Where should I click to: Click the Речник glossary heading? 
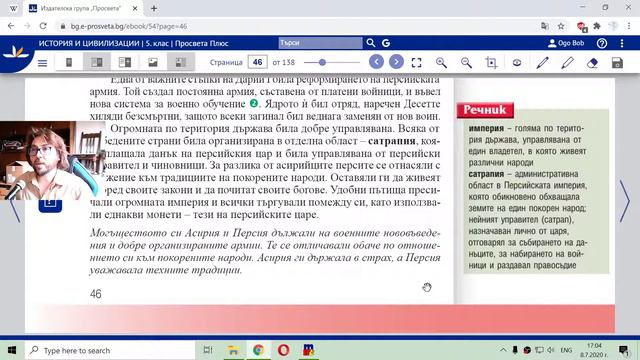[x=485, y=110]
